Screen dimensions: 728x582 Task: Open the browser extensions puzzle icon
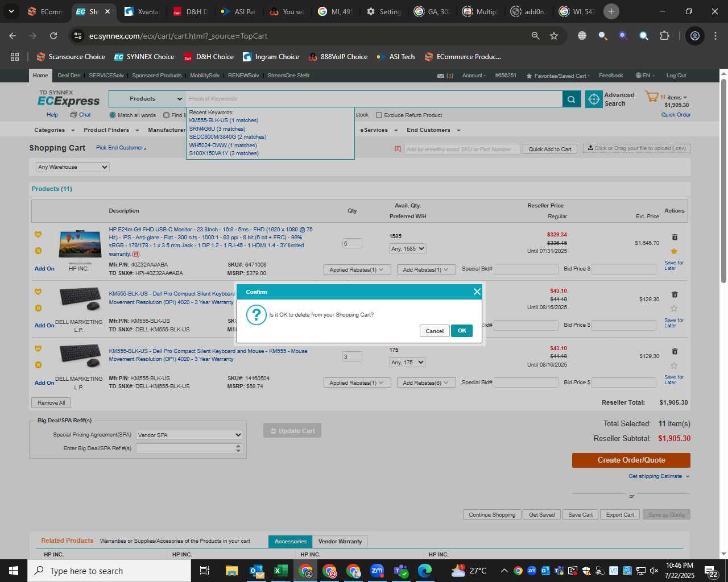coord(664,36)
